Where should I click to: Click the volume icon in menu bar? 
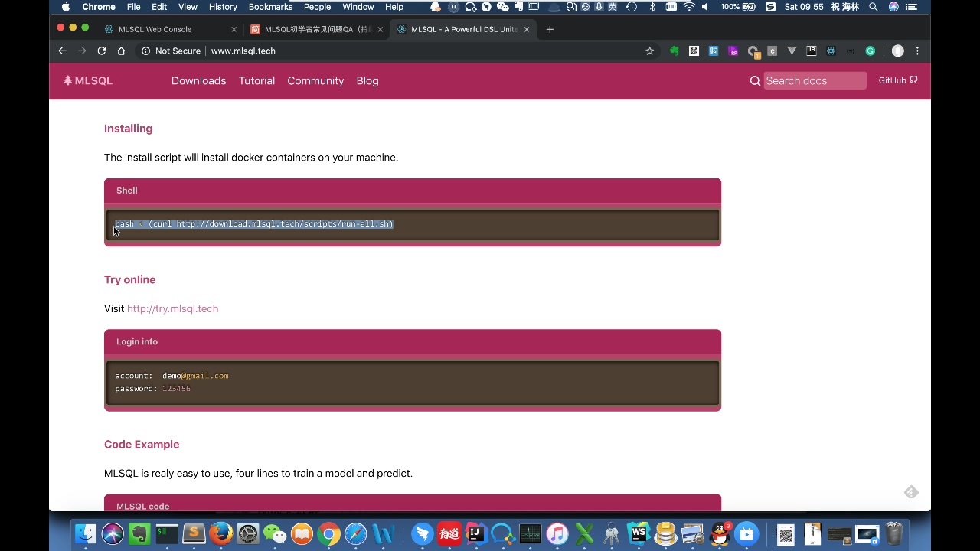[x=705, y=7]
